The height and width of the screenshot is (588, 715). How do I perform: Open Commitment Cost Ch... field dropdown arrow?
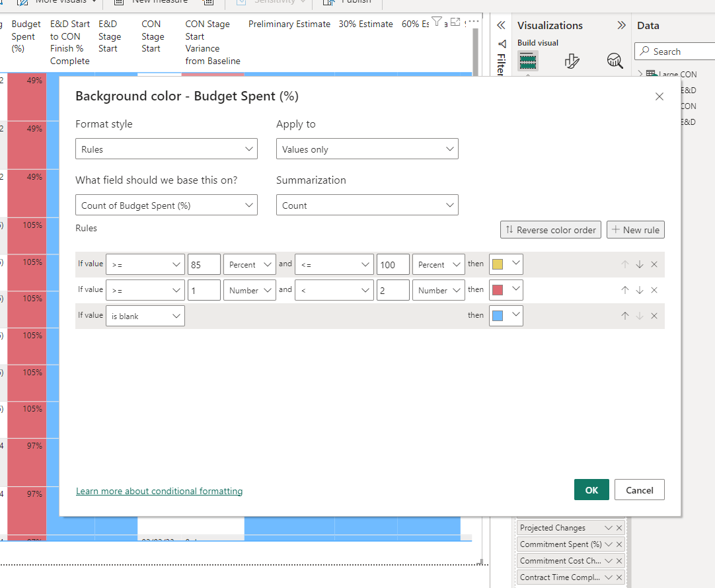[609, 561]
